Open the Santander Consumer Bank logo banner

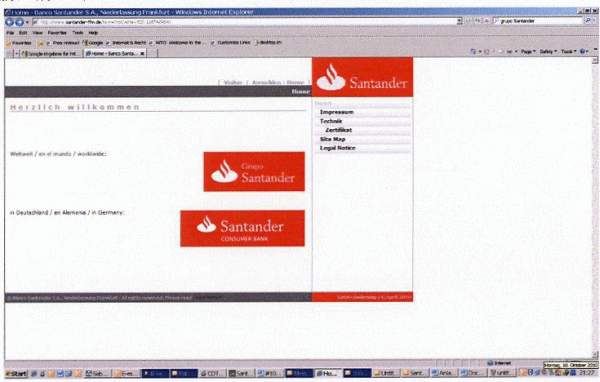tap(243, 229)
